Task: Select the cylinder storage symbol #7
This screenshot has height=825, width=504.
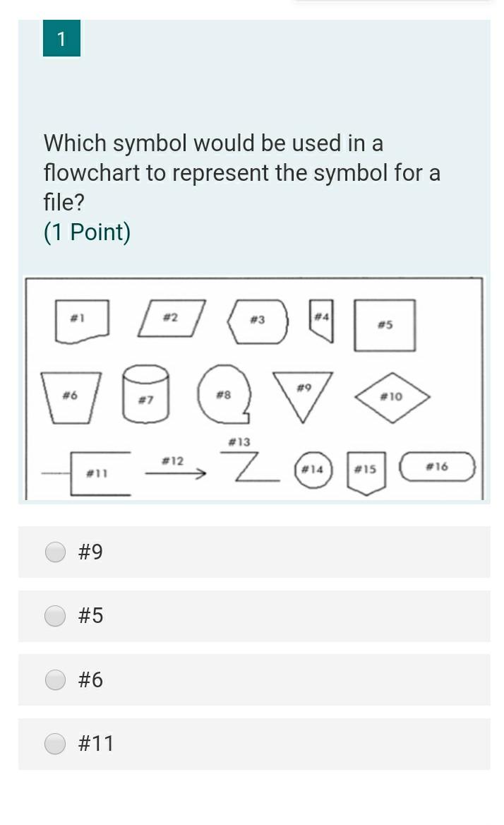Action: (x=146, y=397)
